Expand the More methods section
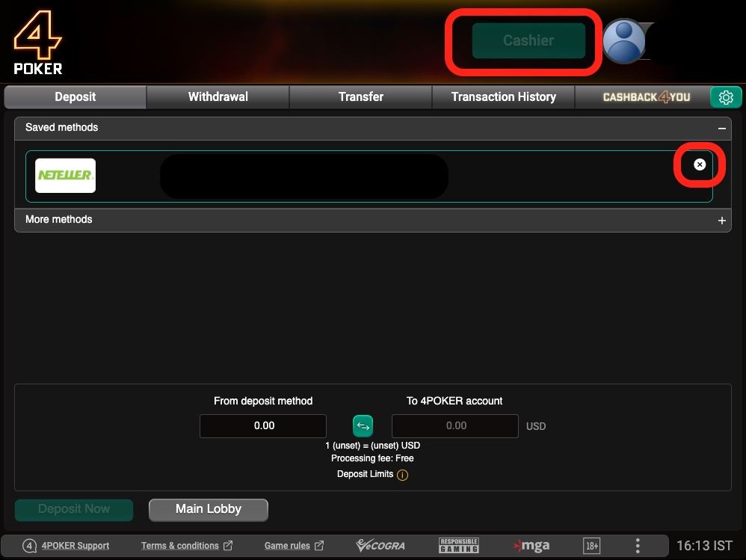This screenshot has width=746, height=560. pos(721,221)
